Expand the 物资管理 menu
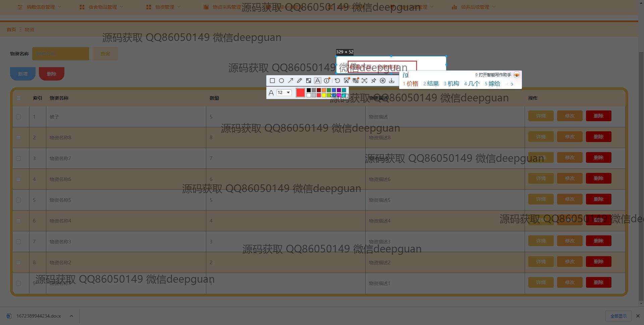The width and height of the screenshot is (644, 325). (x=163, y=7)
